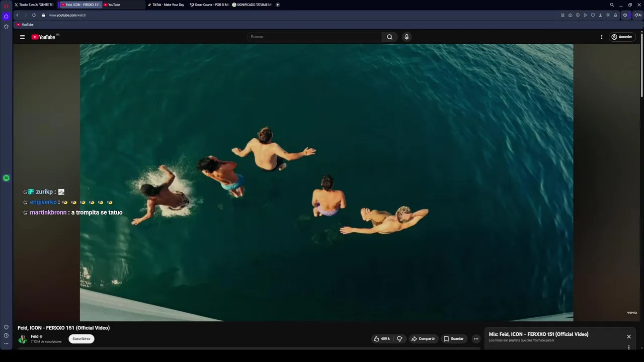
Task: Go to Opera start page home icon
Action: point(6,16)
